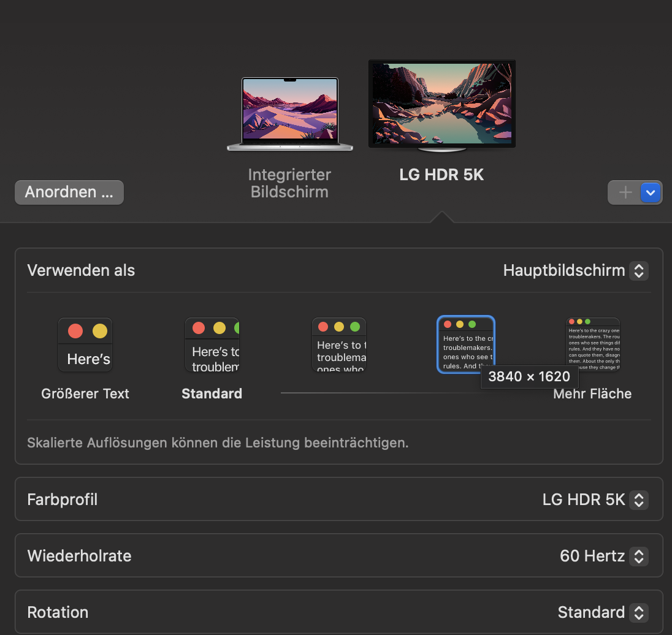The height and width of the screenshot is (635, 672).
Task: Click the Verwenden als label
Action: pyautogui.click(x=81, y=270)
